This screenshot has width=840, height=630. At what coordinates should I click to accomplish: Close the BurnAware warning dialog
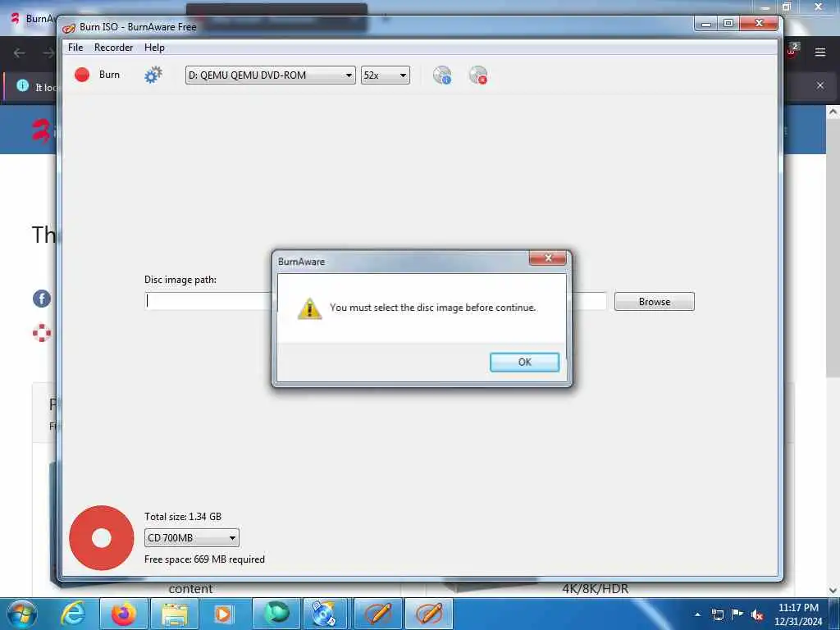pos(547,258)
